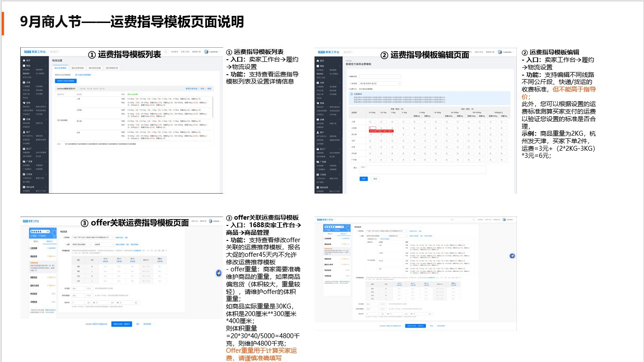The height and width of the screenshot is (362, 644).
Task: Click 1688 logo in template edit screenshot
Action: (x=328, y=52)
